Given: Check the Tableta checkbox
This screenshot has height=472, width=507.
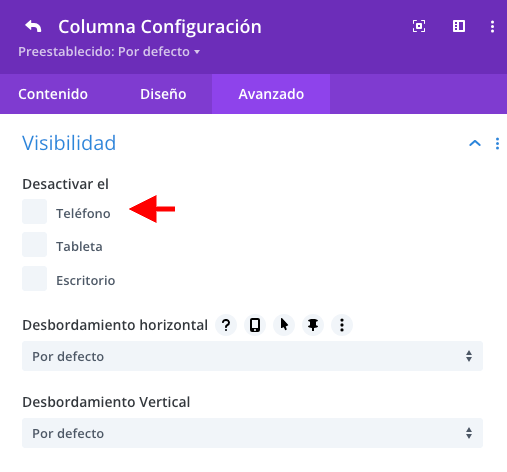Looking at the screenshot, I should click(34, 245).
